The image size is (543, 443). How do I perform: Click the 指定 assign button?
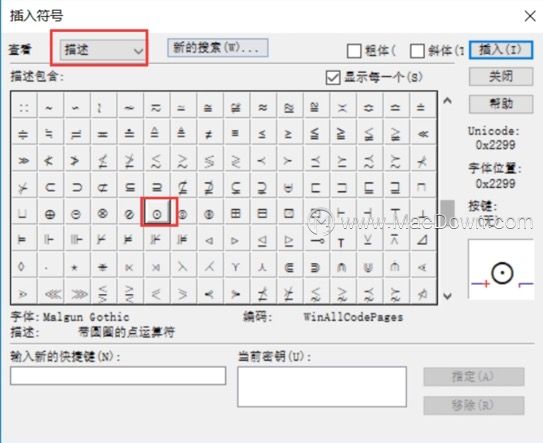click(473, 376)
